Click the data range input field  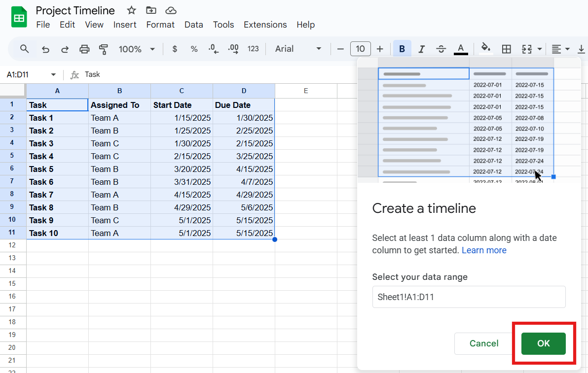point(469,297)
